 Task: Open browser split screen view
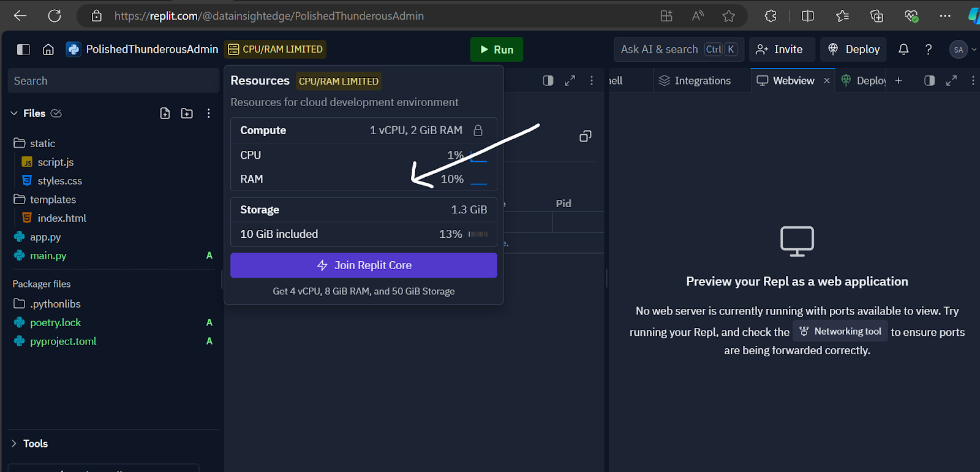(x=808, y=16)
